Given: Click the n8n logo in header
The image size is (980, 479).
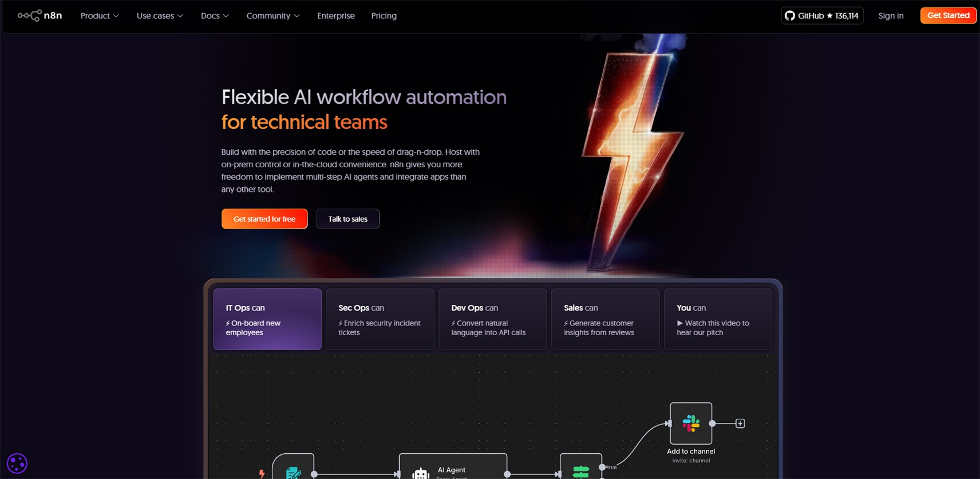Looking at the screenshot, I should click(x=39, y=15).
